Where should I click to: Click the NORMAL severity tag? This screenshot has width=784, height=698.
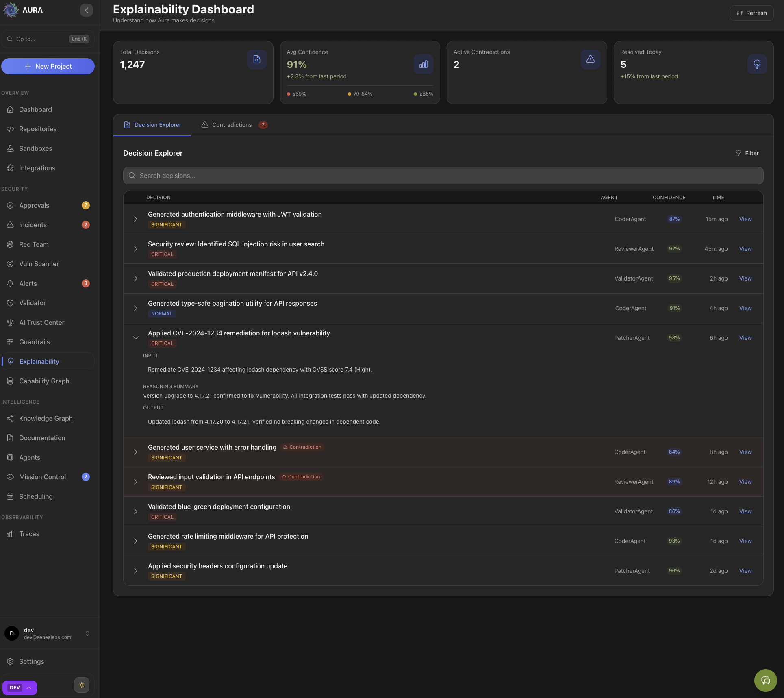162,314
